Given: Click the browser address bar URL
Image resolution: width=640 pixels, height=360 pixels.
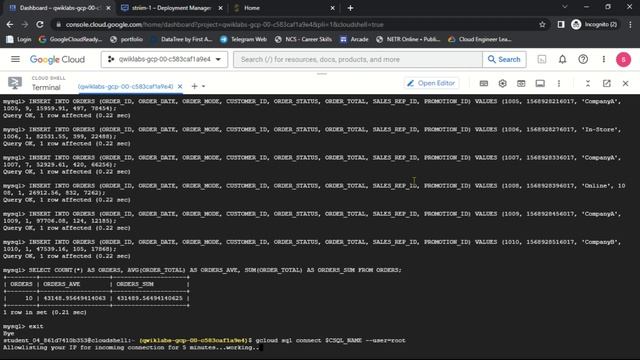Looking at the screenshot, I should [224, 24].
